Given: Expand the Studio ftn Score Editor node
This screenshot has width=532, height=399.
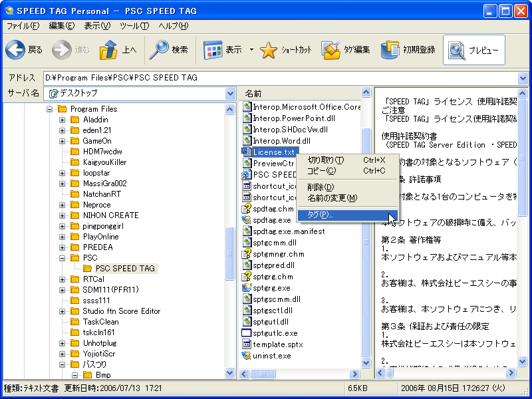Looking at the screenshot, I should pyautogui.click(x=62, y=311).
